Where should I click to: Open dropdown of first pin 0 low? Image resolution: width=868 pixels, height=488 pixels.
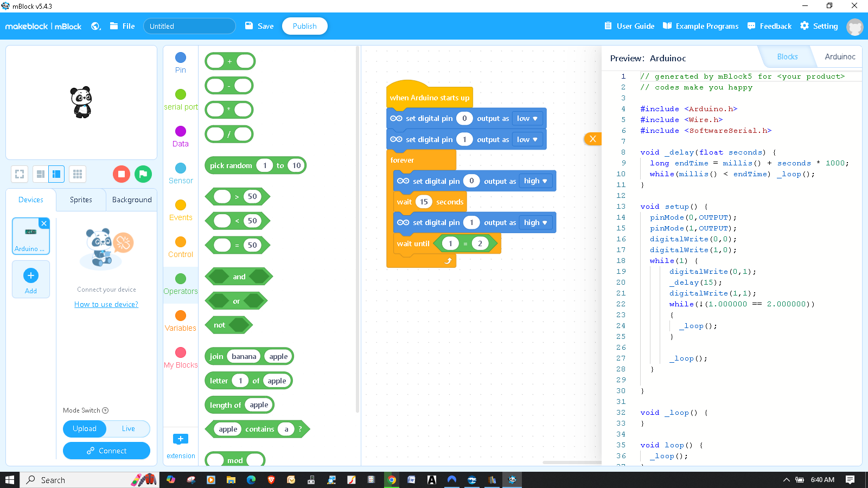pyautogui.click(x=527, y=118)
